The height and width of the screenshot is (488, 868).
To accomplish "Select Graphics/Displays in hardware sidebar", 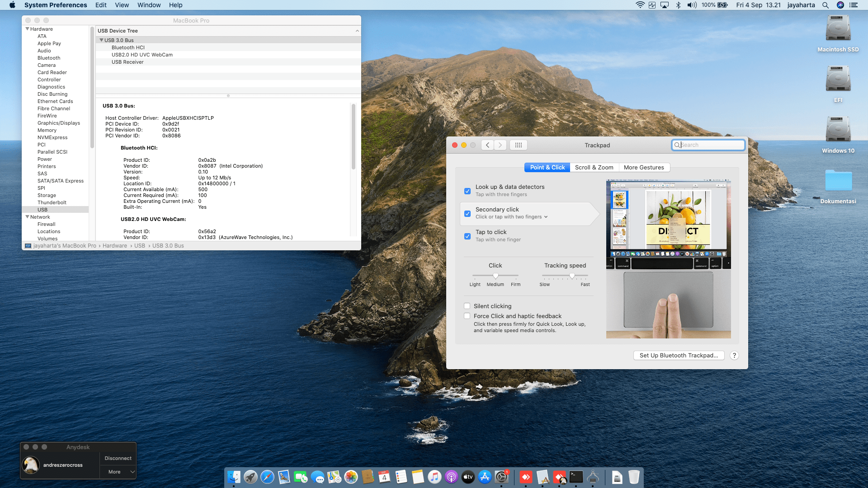I will pyautogui.click(x=59, y=123).
